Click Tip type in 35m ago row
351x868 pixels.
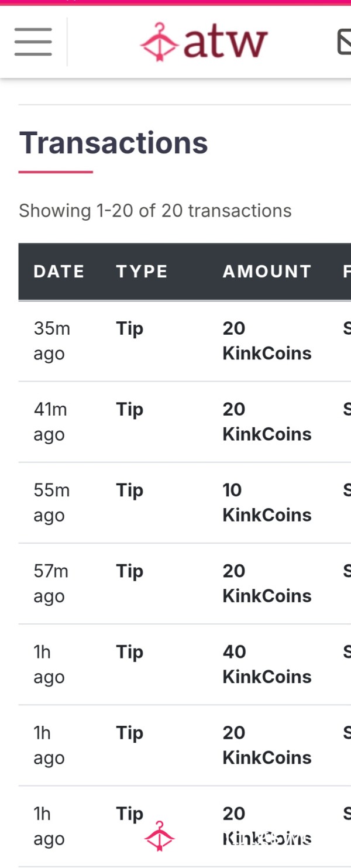tap(129, 329)
